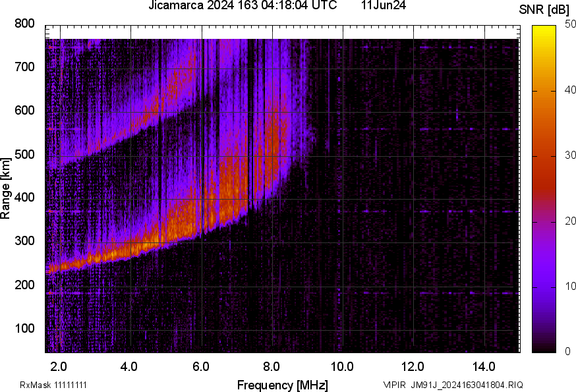
Task: Click the 'VIPIR' footer label
Action: tap(395, 385)
